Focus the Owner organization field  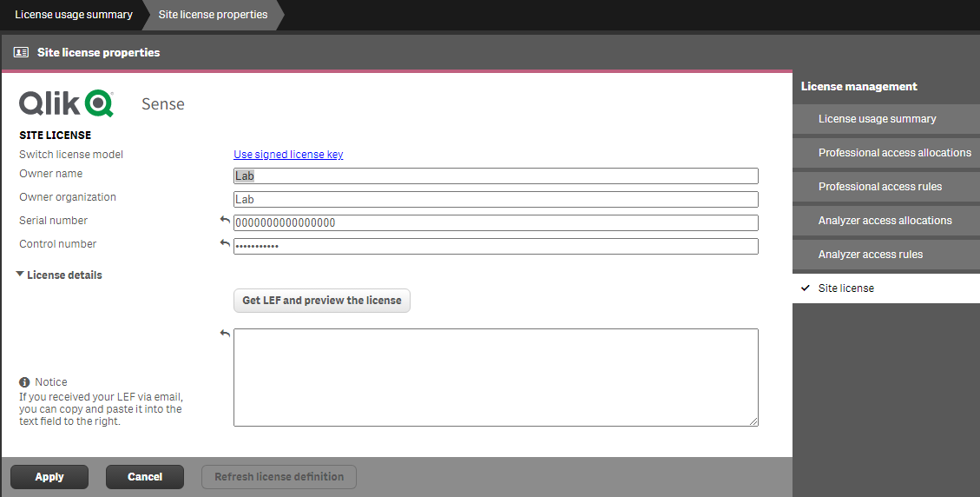[496, 199]
